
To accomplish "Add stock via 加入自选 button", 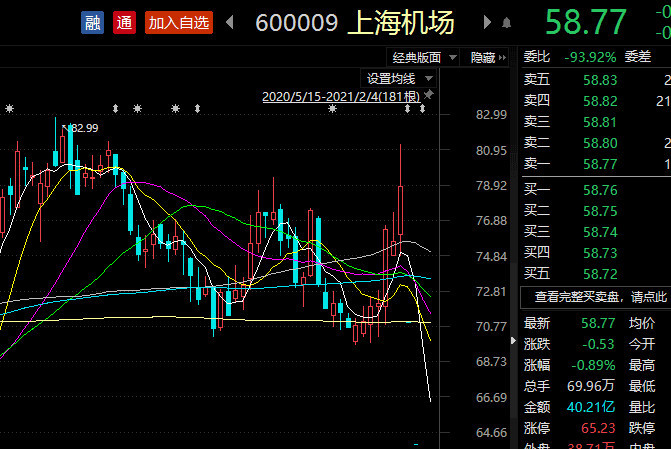I will click(x=179, y=23).
